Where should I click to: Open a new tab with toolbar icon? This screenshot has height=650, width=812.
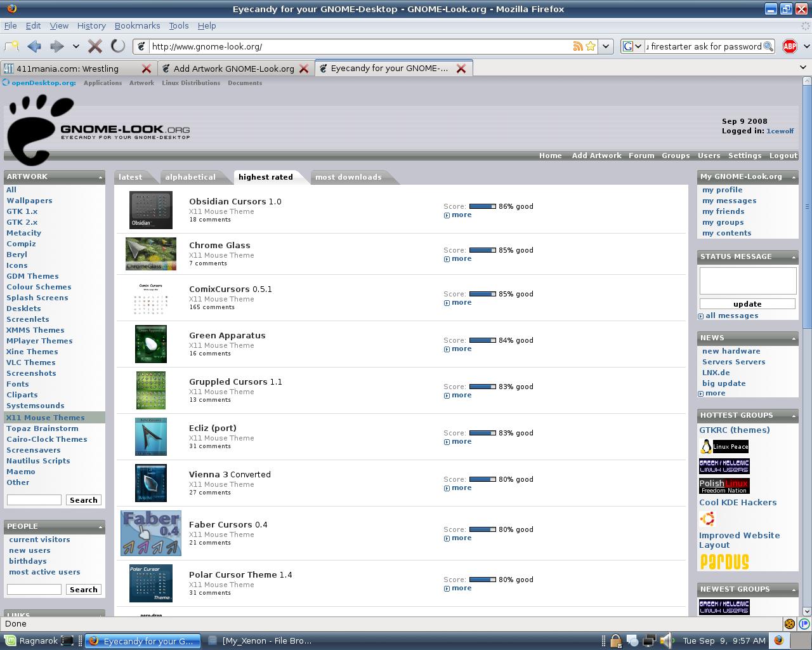pos(11,46)
